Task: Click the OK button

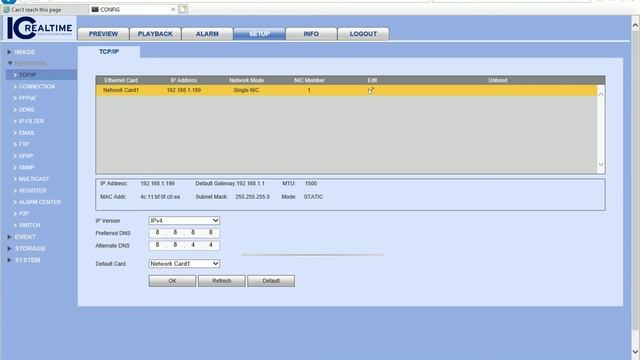Action: pos(172,281)
